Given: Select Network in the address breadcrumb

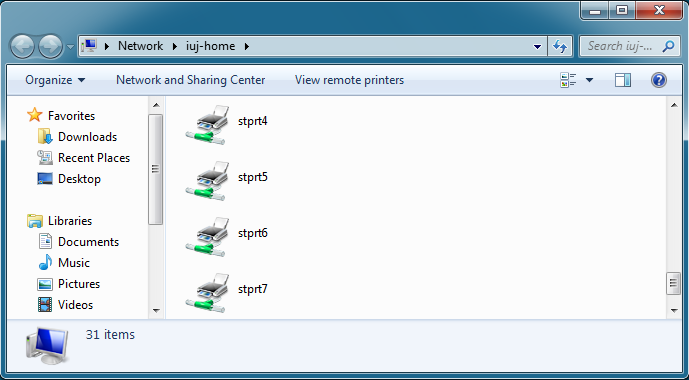Looking at the screenshot, I should pyautogui.click(x=140, y=46).
